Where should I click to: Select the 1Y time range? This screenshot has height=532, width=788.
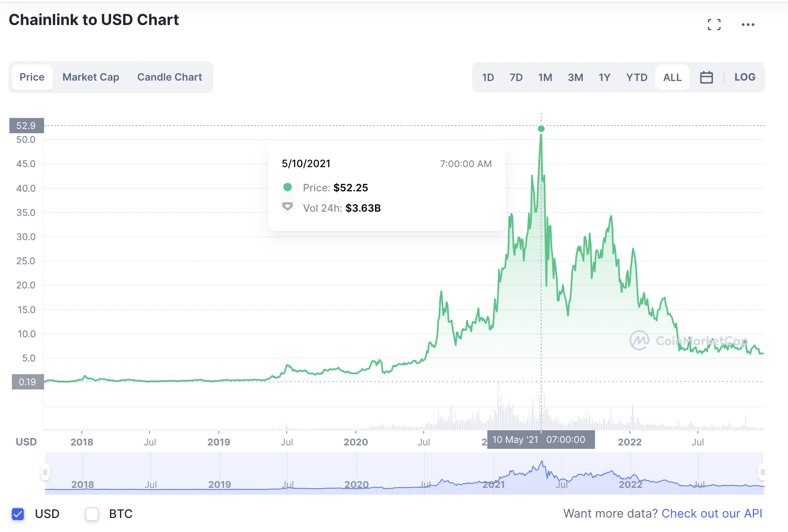coord(605,77)
